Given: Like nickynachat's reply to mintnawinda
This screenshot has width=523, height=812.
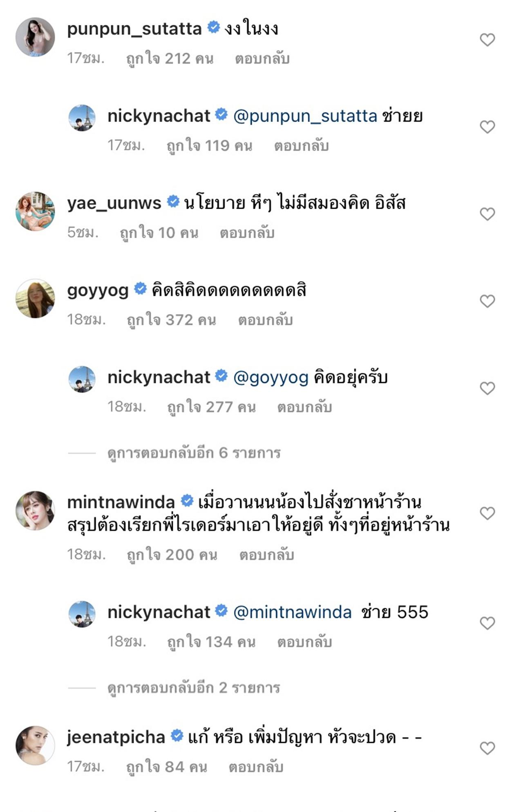Looking at the screenshot, I should point(487,623).
